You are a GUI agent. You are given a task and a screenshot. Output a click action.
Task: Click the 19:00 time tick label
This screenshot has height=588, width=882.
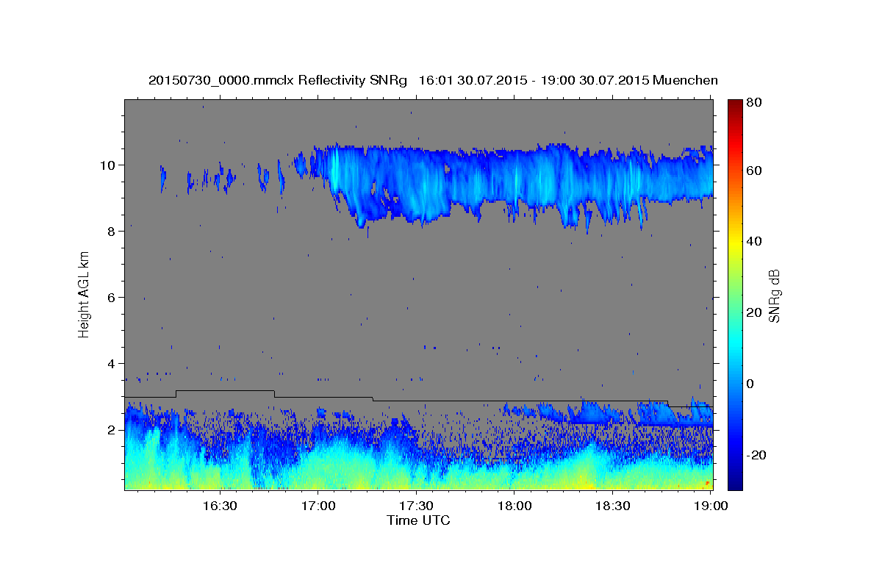tap(711, 506)
